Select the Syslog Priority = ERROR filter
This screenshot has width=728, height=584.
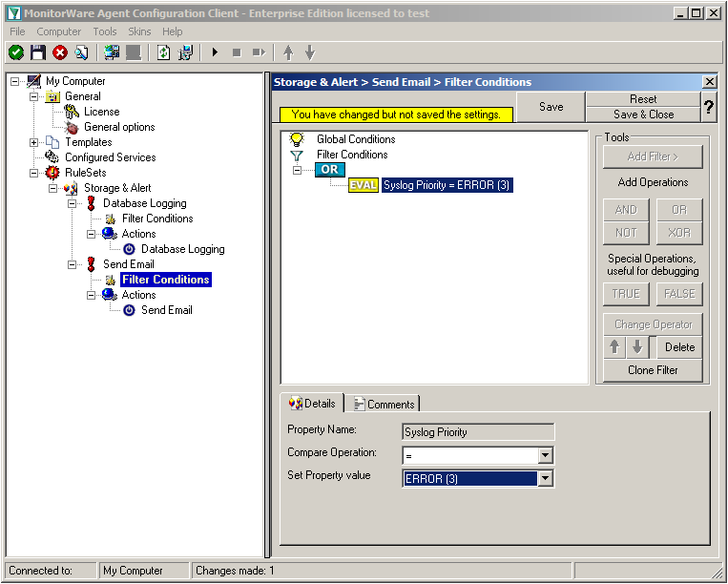tap(447, 185)
